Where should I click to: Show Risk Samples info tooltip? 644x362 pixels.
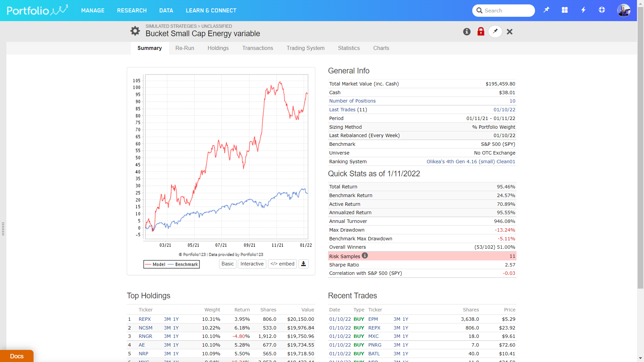pyautogui.click(x=365, y=256)
